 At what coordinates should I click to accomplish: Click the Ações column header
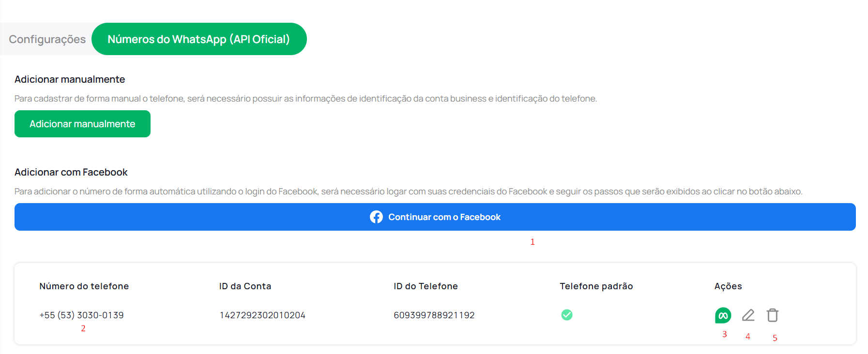click(x=728, y=286)
